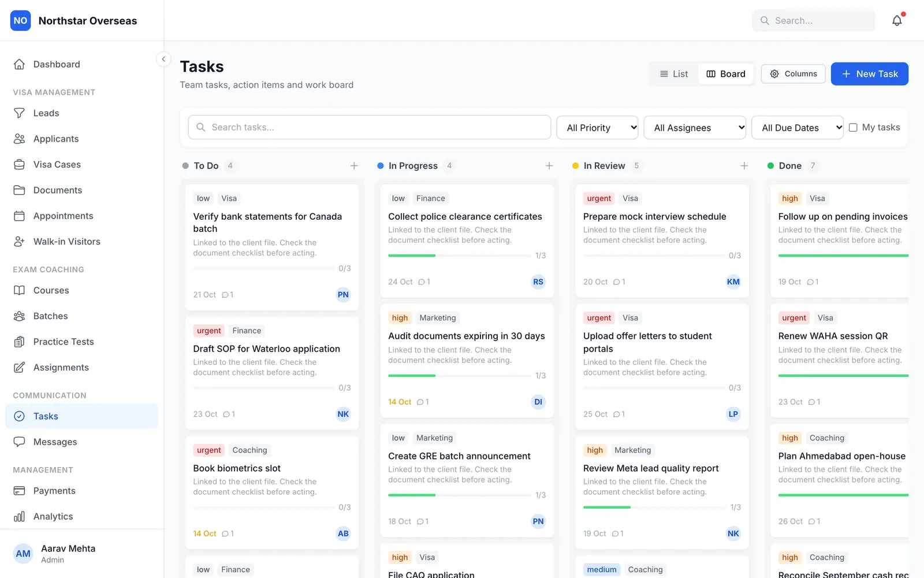Open Practice Tests in sidebar

pyautogui.click(x=82, y=342)
